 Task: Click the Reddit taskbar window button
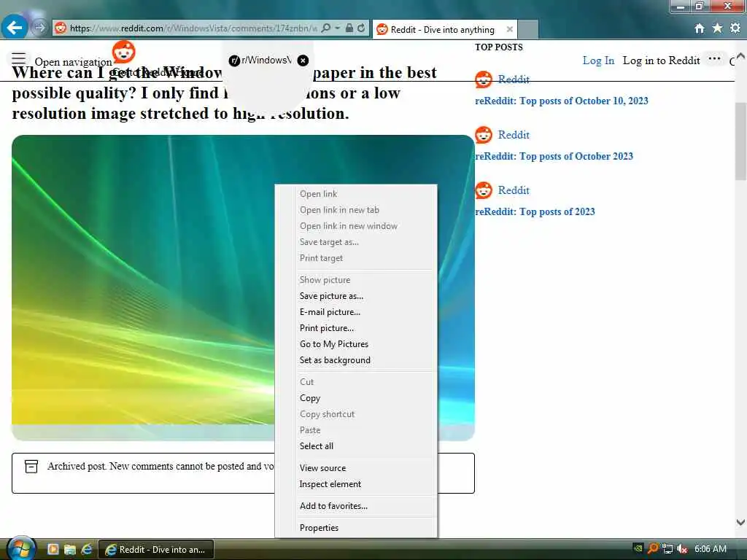click(x=156, y=550)
